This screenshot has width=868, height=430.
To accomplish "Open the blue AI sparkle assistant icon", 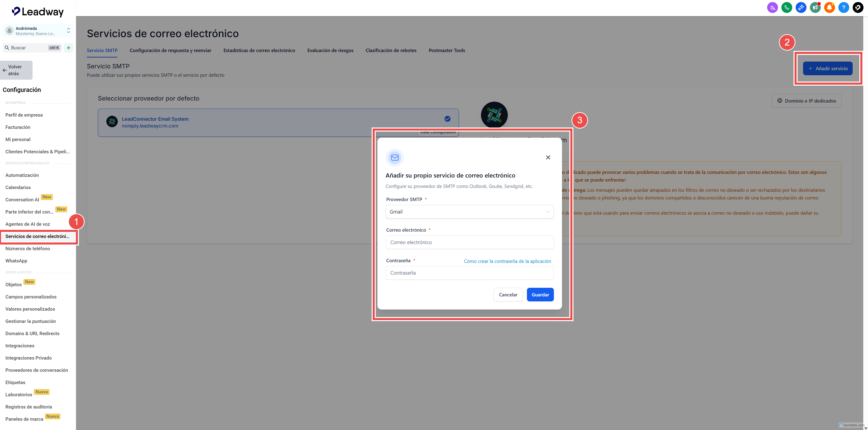I will click(x=801, y=7).
